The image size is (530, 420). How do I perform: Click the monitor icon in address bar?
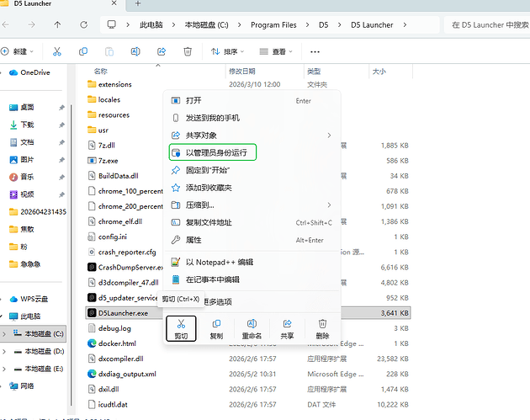click(111, 24)
